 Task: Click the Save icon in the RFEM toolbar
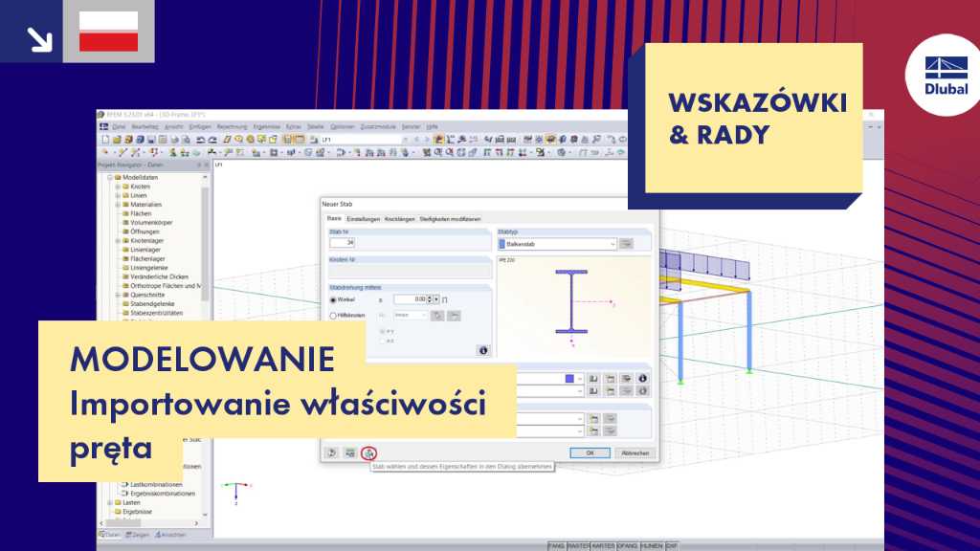[151, 140]
